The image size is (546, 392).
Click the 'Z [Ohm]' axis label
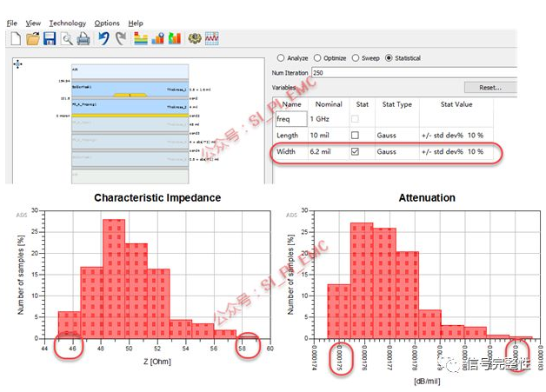[x=157, y=362]
